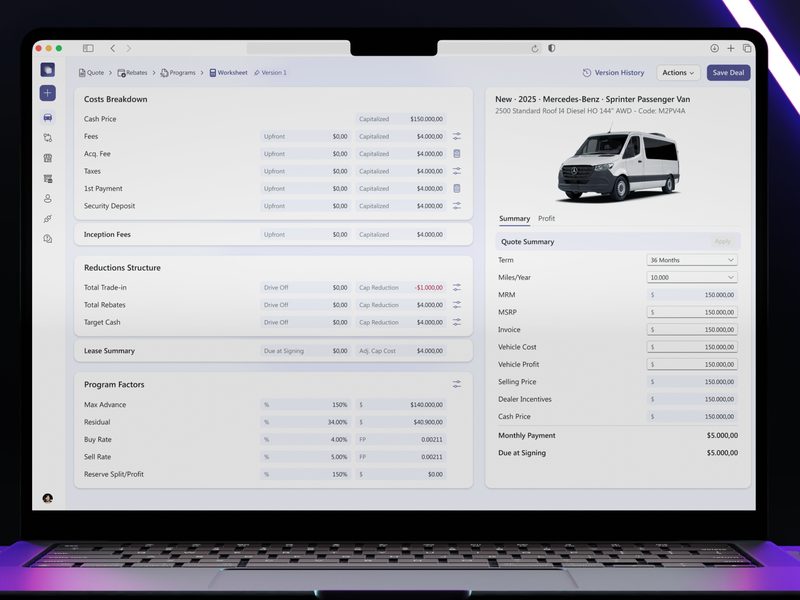
Task: Click the Dealer Incentives amount field
Action: coord(692,398)
